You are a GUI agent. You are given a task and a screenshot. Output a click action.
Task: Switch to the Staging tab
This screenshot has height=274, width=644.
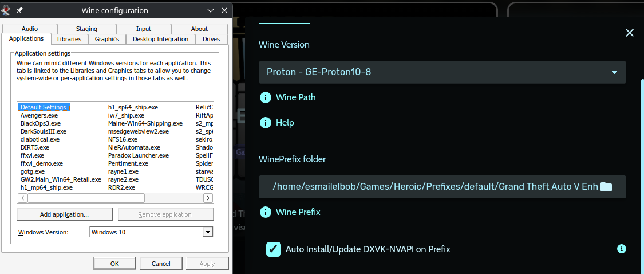point(86,29)
